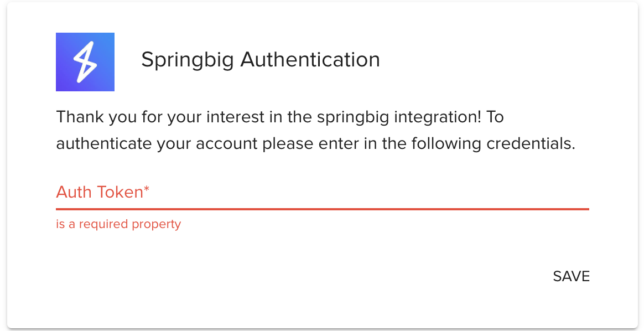Save the Springbig credentials
The image size is (644, 331).
click(x=571, y=276)
